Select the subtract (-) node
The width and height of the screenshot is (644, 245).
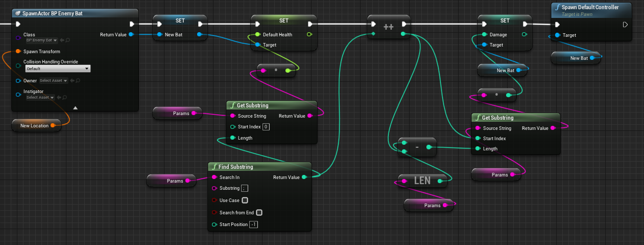pos(417,147)
